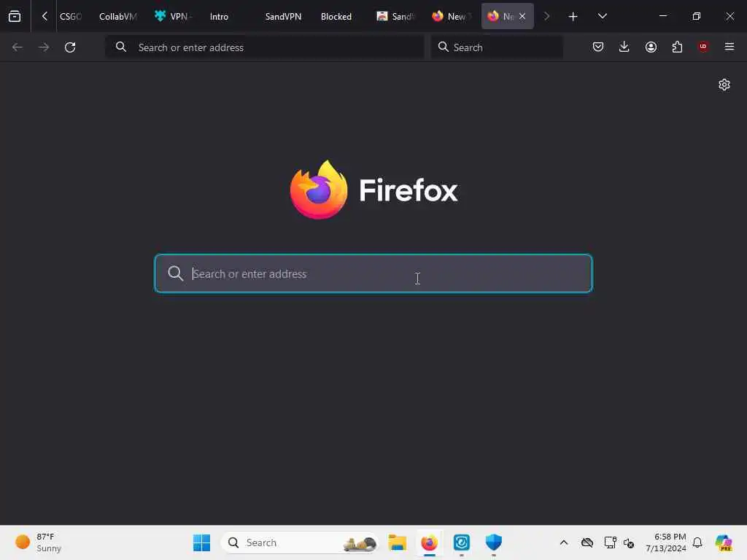
Task: Show hidden system tray icons
Action: (564, 542)
